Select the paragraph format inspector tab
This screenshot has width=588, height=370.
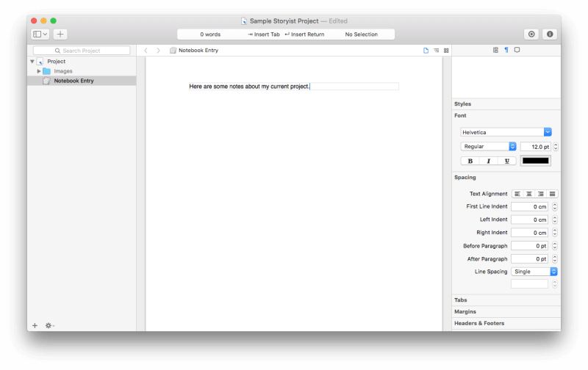pos(506,50)
